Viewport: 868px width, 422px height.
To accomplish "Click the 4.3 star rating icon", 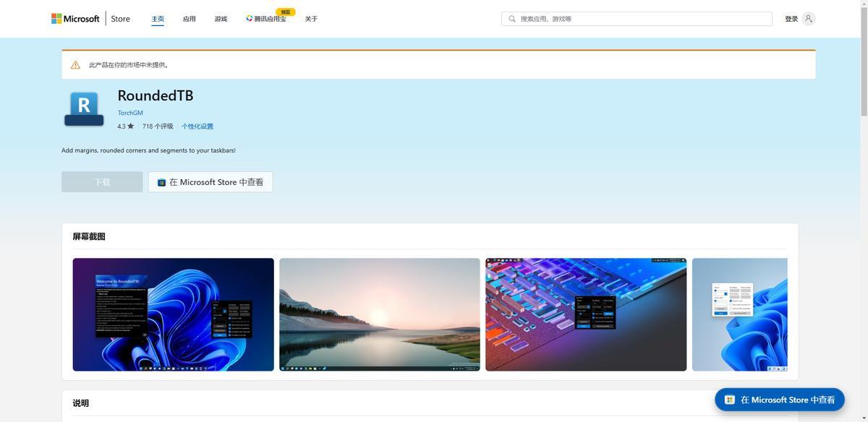I will point(130,126).
